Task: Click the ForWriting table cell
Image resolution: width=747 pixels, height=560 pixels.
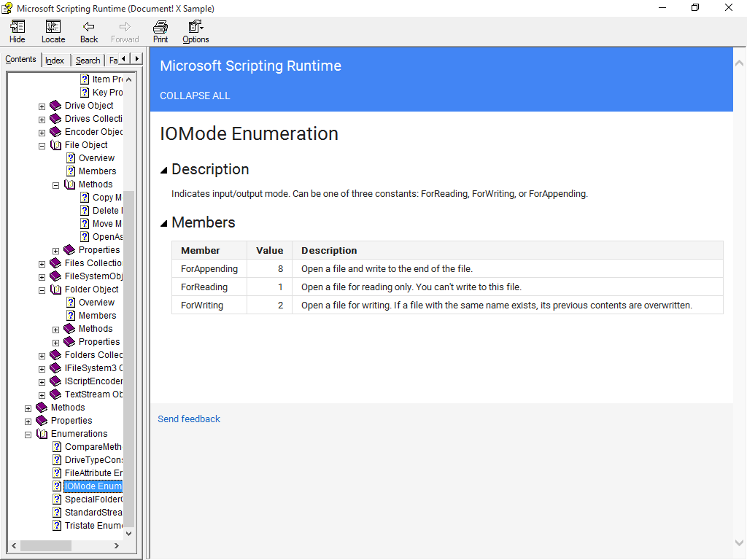Action: (x=209, y=306)
